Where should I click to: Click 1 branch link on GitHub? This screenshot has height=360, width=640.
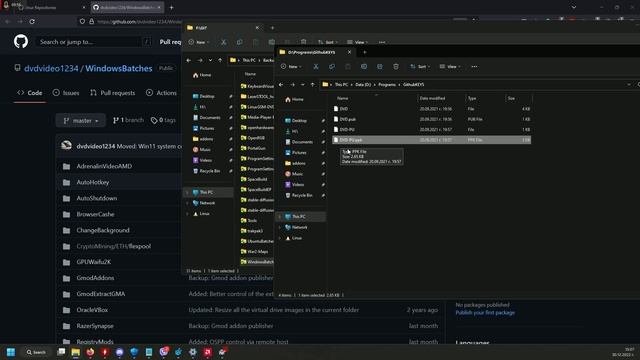tap(128, 120)
